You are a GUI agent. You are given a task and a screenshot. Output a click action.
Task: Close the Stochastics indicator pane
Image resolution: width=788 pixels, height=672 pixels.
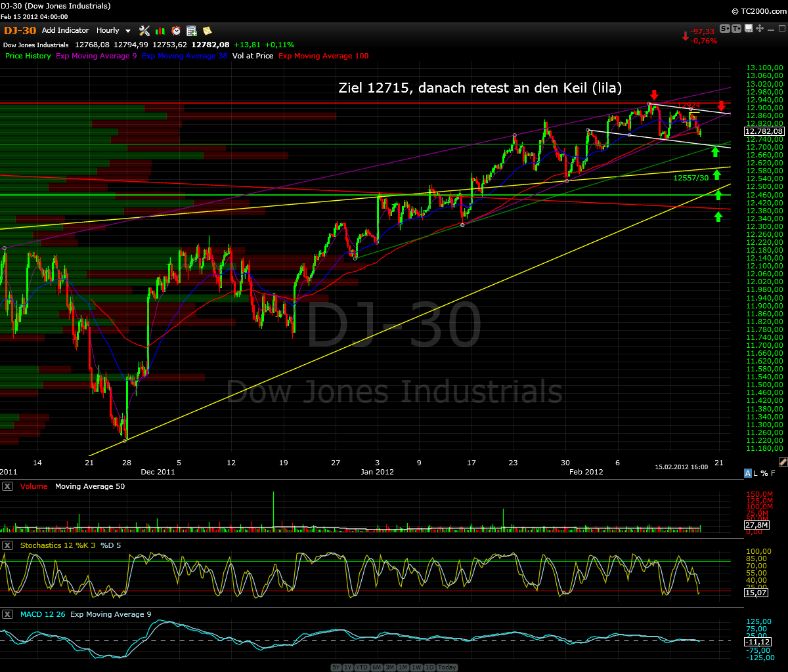click(8, 545)
